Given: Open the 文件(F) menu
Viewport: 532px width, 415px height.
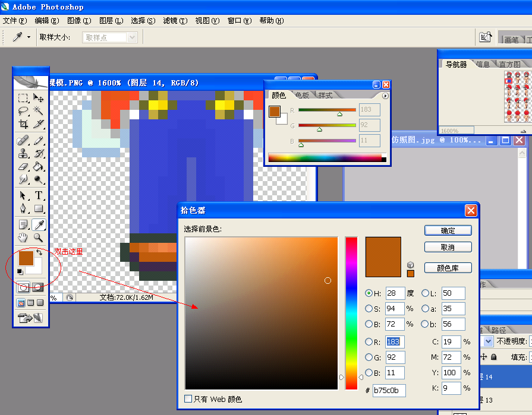Looking at the screenshot, I should 15,21.
